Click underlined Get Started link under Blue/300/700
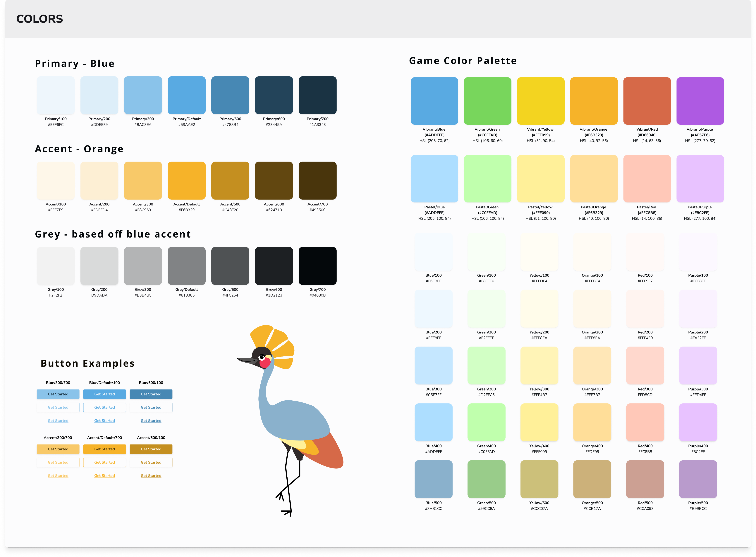This screenshot has width=756, height=557. point(58,421)
